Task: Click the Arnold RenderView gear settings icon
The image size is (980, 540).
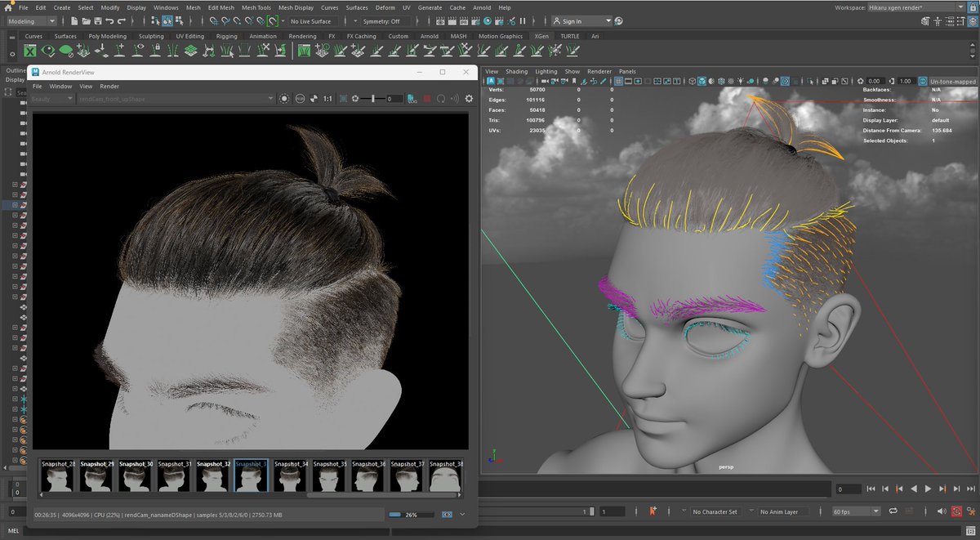Action: point(469,99)
